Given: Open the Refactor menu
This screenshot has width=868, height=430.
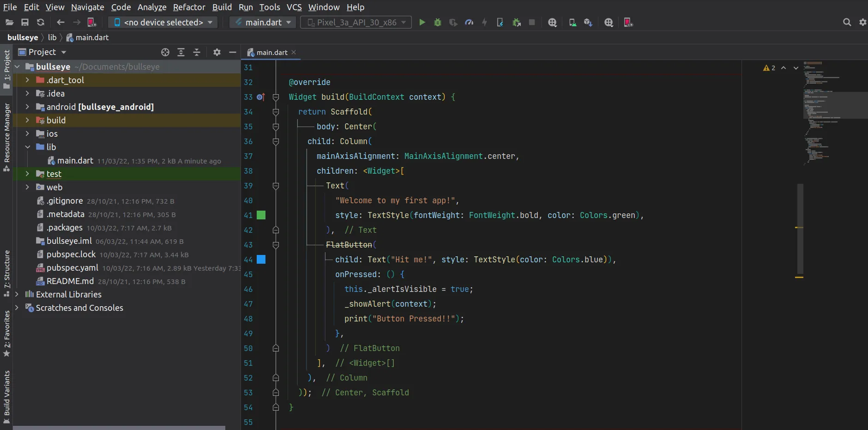Looking at the screenshot, I should (x=189, y=7).
